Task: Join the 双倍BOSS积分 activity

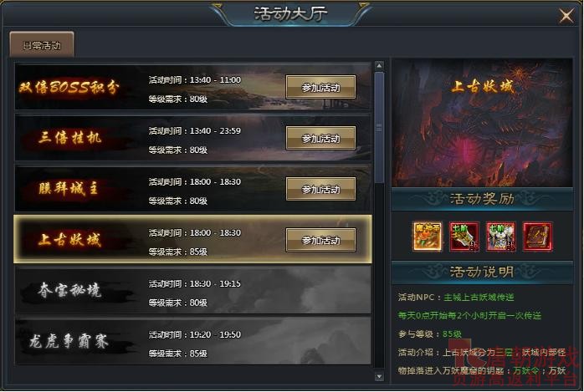Action: point(320,88)
